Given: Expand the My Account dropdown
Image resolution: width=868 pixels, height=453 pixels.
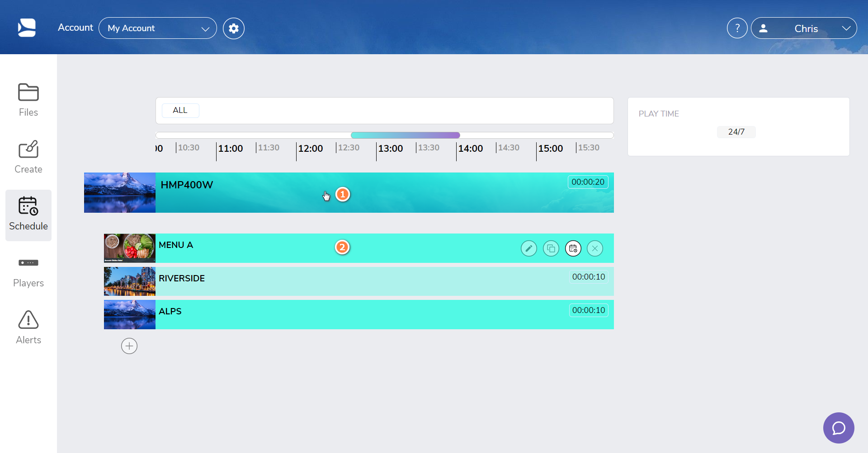Looking at the screenshot, I should (158, 28).
